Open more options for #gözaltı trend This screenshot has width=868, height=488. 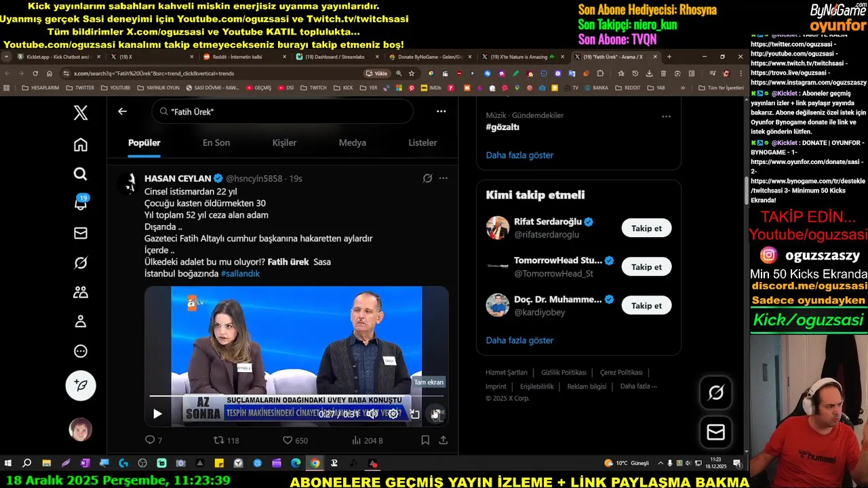(x=666, y=116)
